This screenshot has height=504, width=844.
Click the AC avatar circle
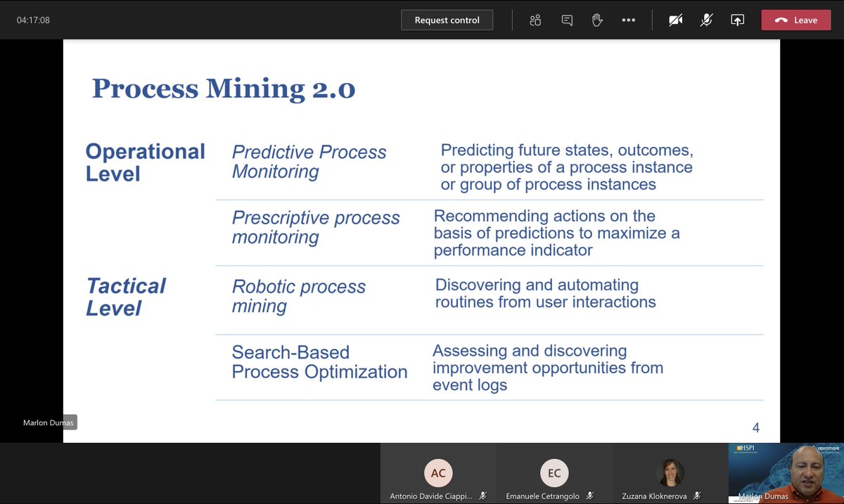(438, 473)
